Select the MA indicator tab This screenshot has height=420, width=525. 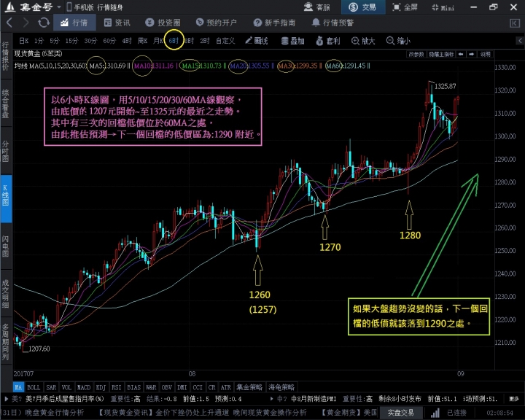18,387
